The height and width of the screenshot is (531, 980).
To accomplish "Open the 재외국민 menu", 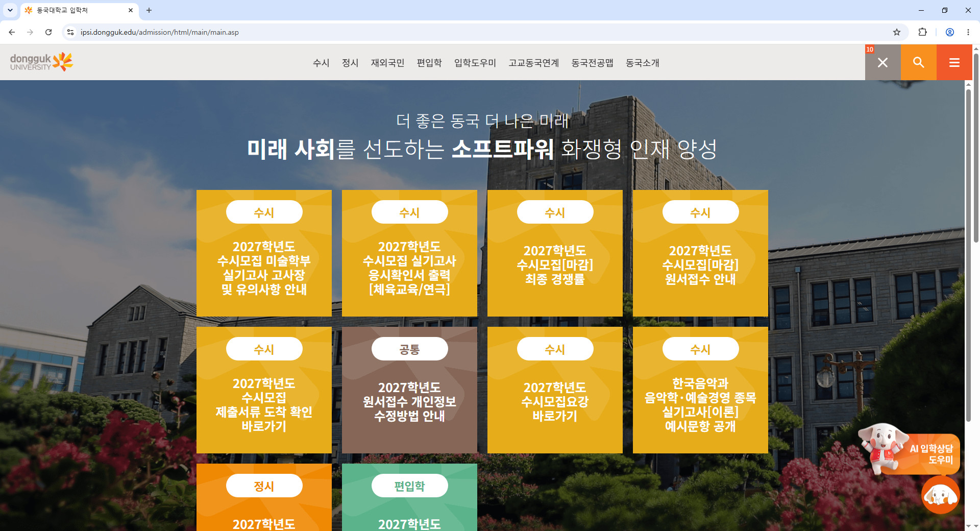I will pos(387,63).
